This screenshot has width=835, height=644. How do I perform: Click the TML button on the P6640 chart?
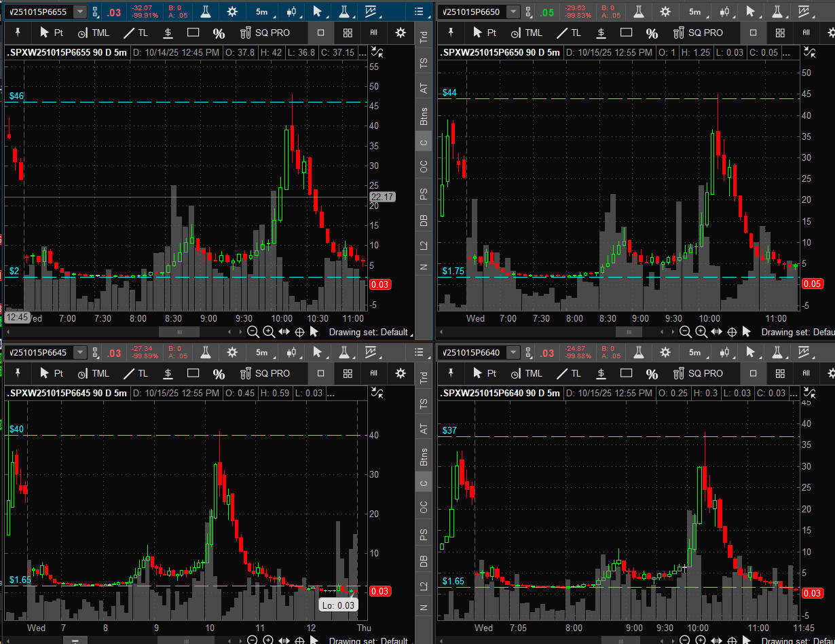click(x=526, y=373)
